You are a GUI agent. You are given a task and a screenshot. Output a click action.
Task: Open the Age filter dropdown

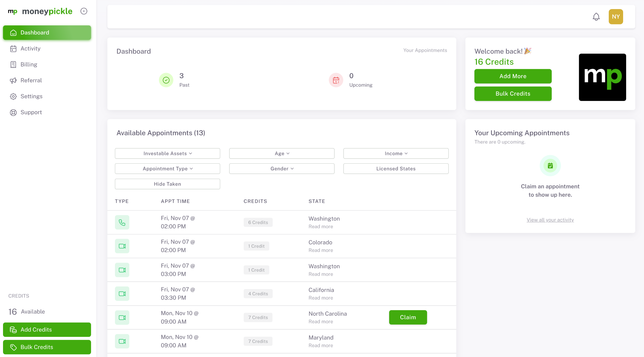click(282, 153)
